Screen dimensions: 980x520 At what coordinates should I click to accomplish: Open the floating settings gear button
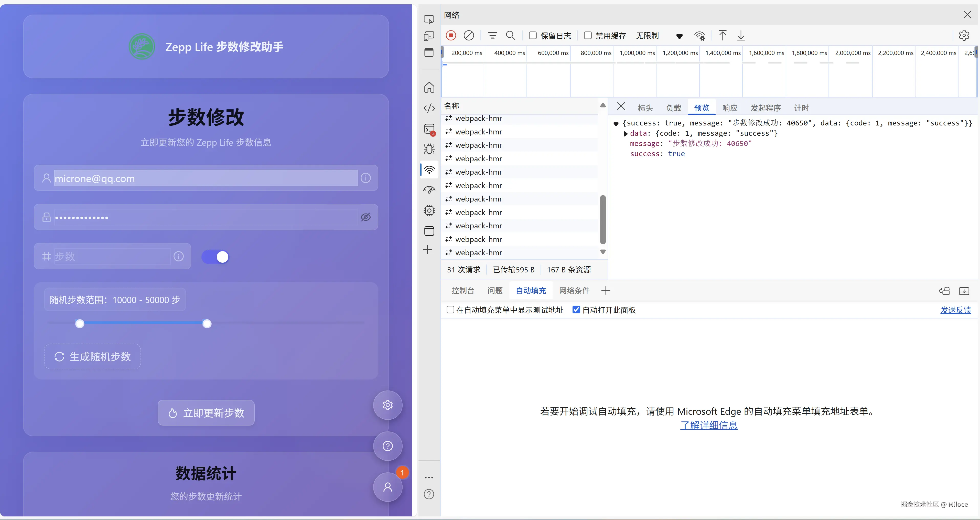tap(387, 405)
